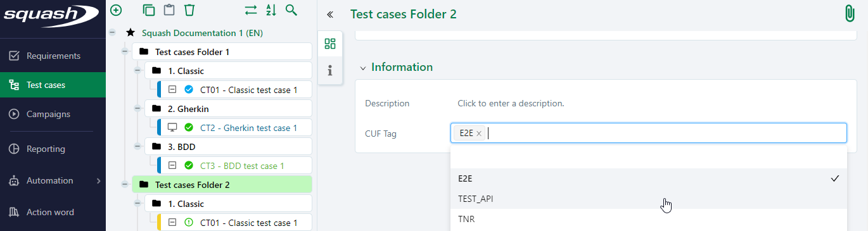Image resolution: width=868 pixels, height=231 pixels.
Task: Sort the tree with the A-Z icon
Action: point(271,10)
